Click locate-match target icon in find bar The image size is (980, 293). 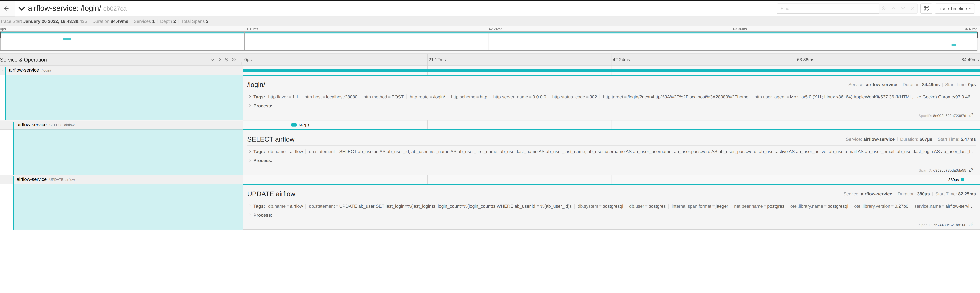tap(883, 8)
